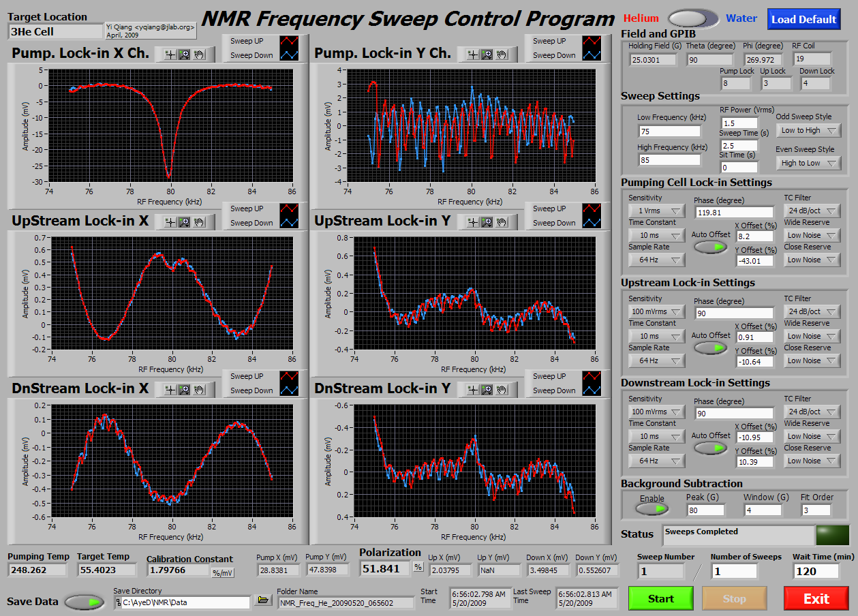Select pan hand tool on DnStream Lock-in Y graph
Screen dimensions: 858x616
(x=502, y=389)
